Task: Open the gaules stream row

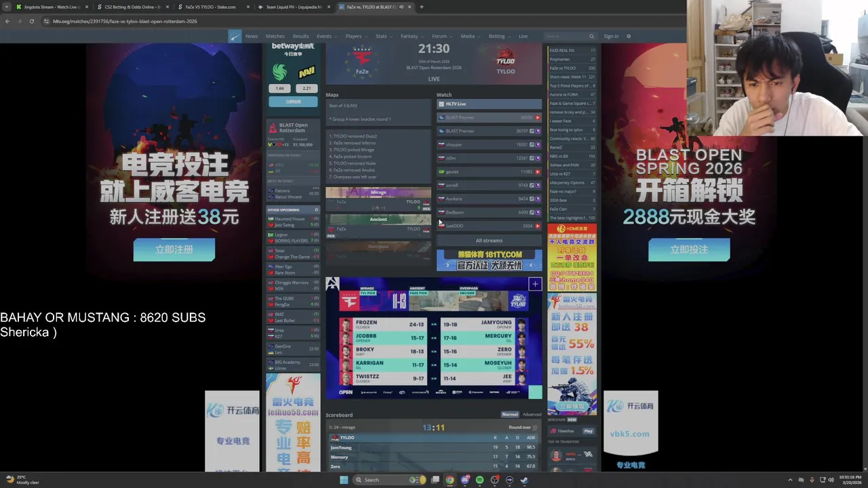Action: coord(489,171)
